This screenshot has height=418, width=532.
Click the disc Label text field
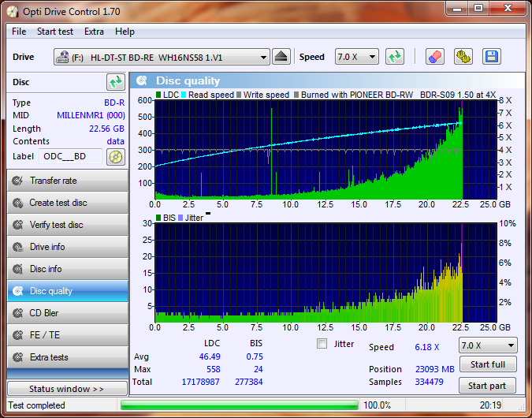[71, 156]
